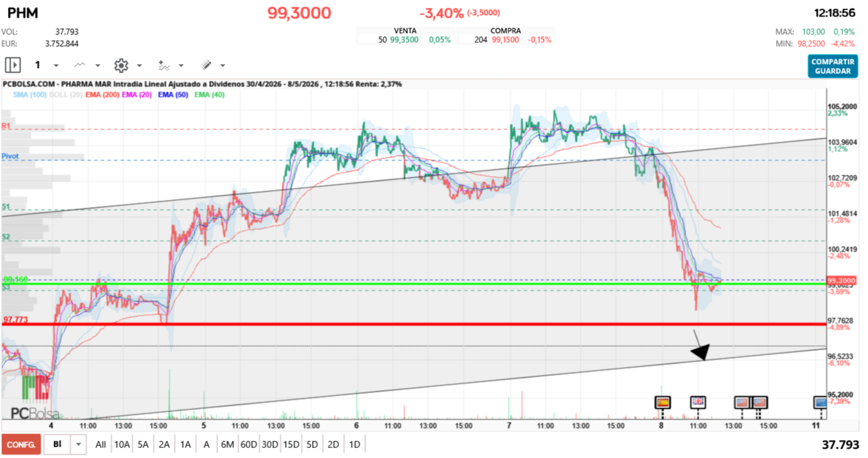Select the 30D time range
The height and width of the screenshot is (458, 868).
click(270, 445)
